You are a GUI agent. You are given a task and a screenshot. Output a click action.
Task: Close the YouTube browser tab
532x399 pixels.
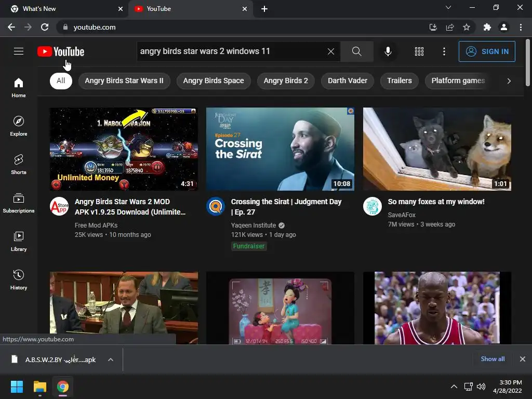[245, 9]
